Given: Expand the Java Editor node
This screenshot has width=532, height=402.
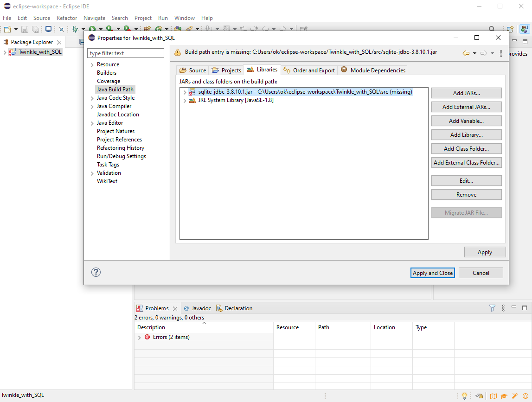Looking at the screenshot, I should tap(92, 123).
